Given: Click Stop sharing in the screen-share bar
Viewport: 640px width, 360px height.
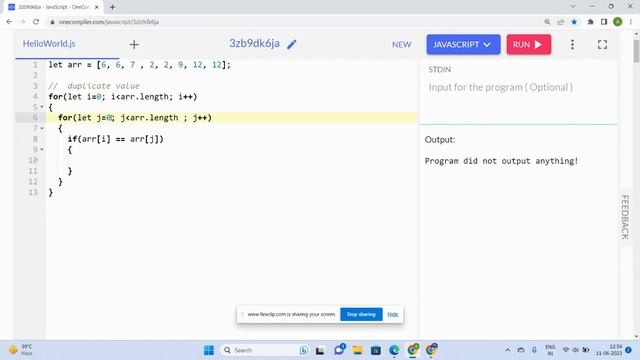Looking at the screenshot, I should [361, 314].
